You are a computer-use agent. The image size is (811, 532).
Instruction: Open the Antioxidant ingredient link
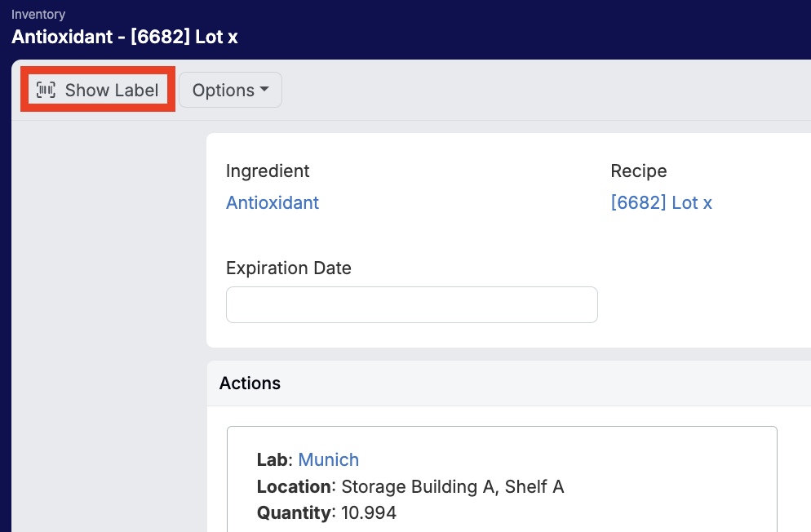coord(272,202)
